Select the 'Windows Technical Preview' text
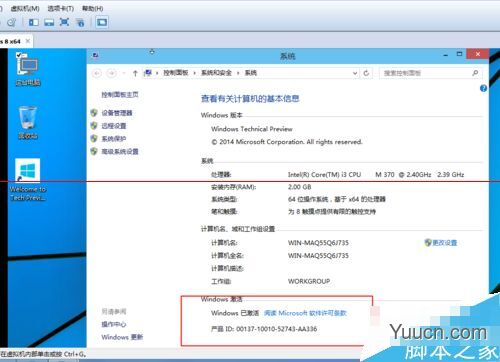 click(252, 129)
